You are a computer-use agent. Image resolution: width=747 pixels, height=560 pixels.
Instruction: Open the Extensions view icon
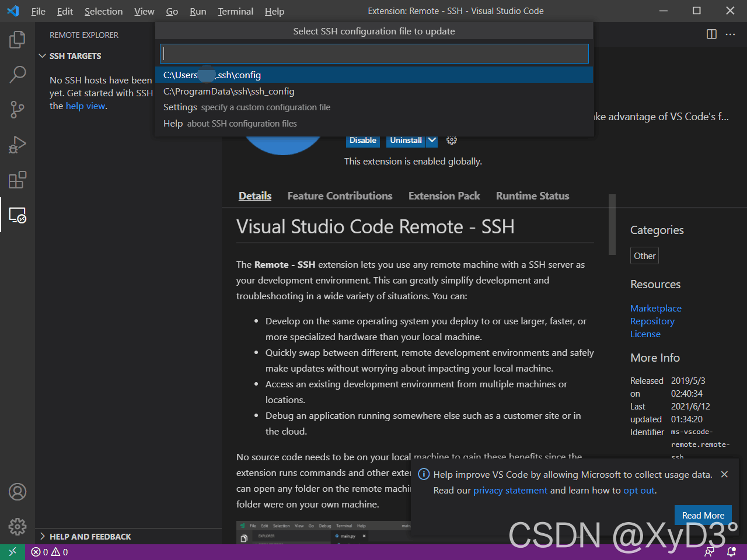pyautogui.click(x=18, y=180)
